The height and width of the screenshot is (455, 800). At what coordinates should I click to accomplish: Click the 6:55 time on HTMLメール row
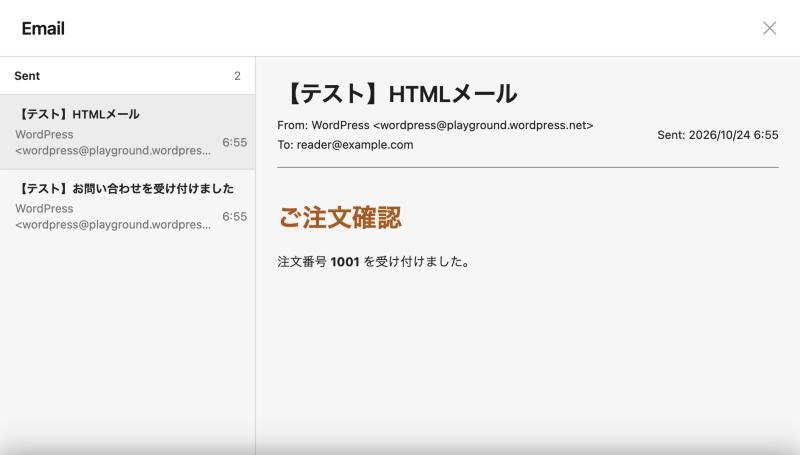coord(235,142)
